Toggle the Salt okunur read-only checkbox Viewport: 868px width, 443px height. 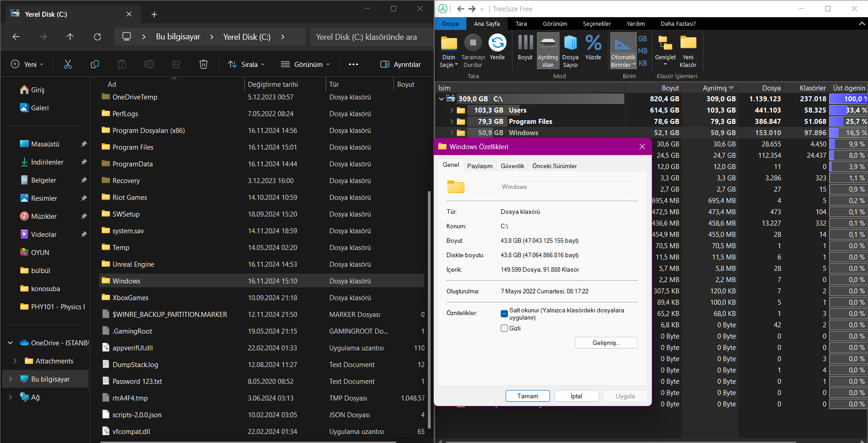point(504,314)
